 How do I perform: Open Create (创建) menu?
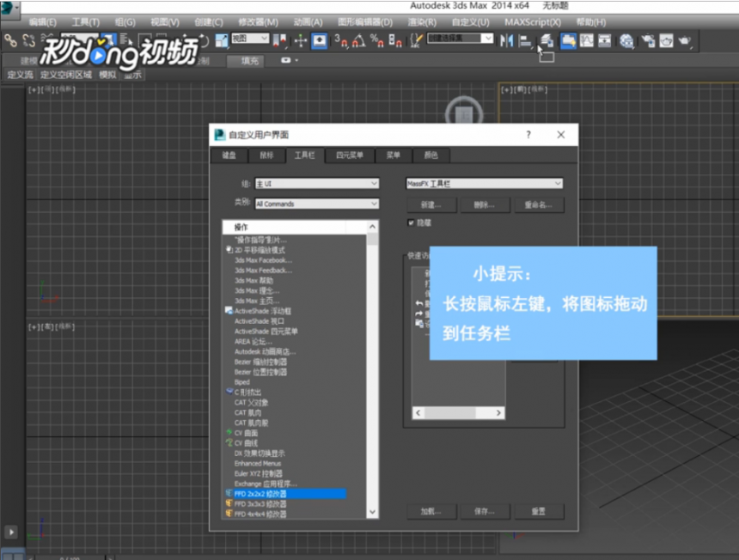click(x=209, y=22)
